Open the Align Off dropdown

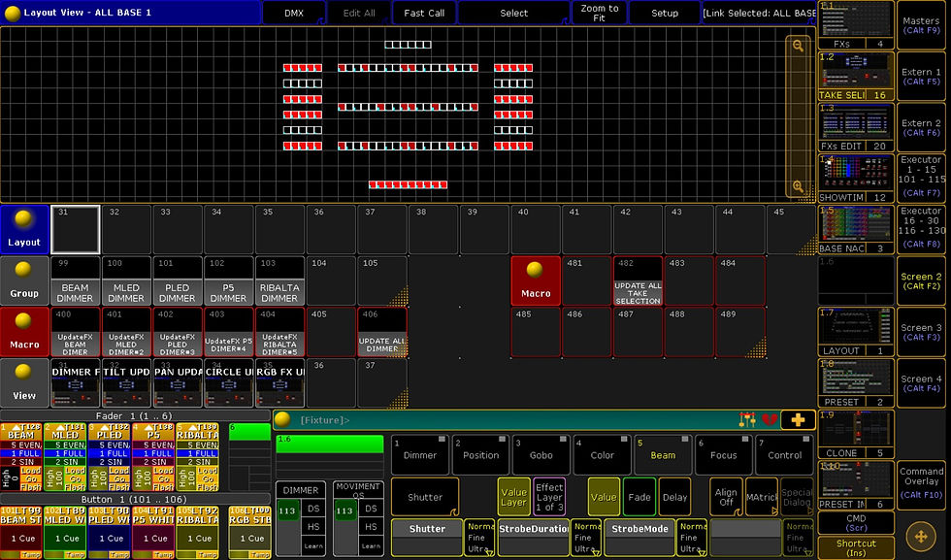tap(726, 497)
